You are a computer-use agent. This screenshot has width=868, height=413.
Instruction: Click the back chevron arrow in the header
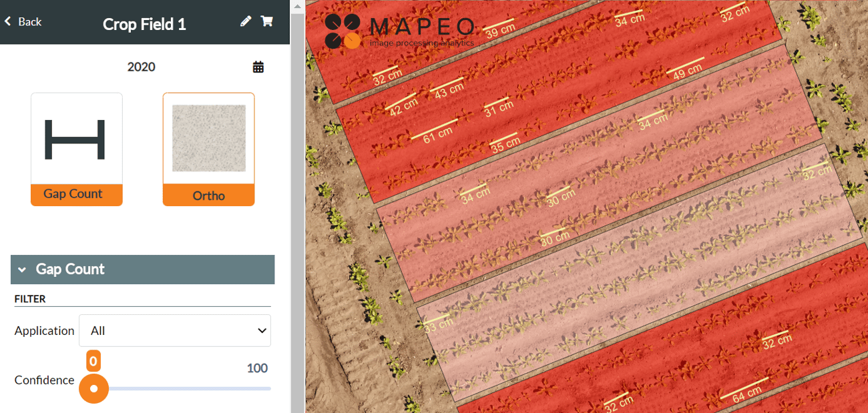(x=7, y=21)
